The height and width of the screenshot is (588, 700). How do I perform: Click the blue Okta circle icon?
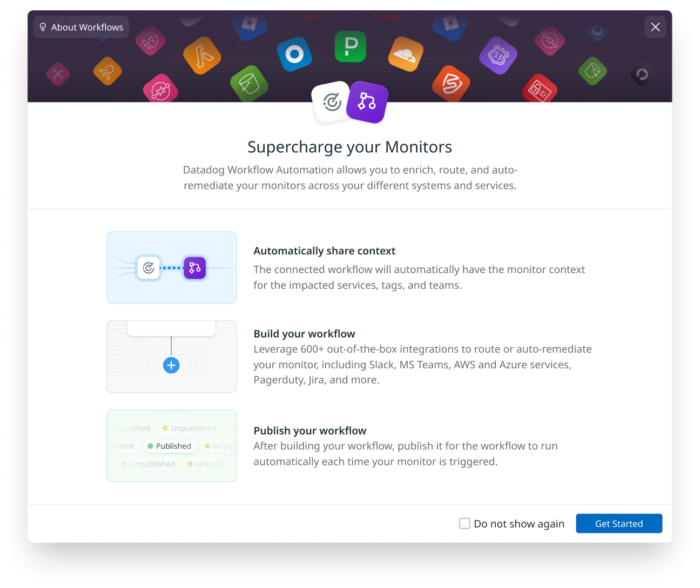point(294,54)
